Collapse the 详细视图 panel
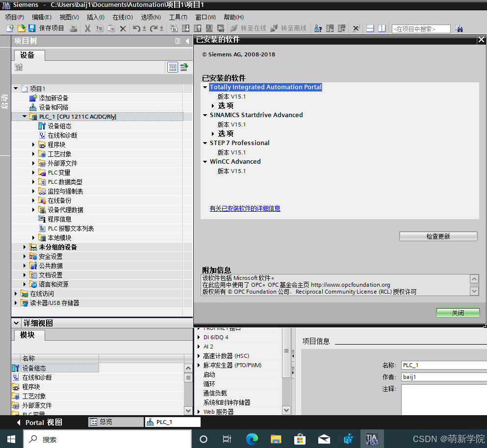 click(16, 323)
